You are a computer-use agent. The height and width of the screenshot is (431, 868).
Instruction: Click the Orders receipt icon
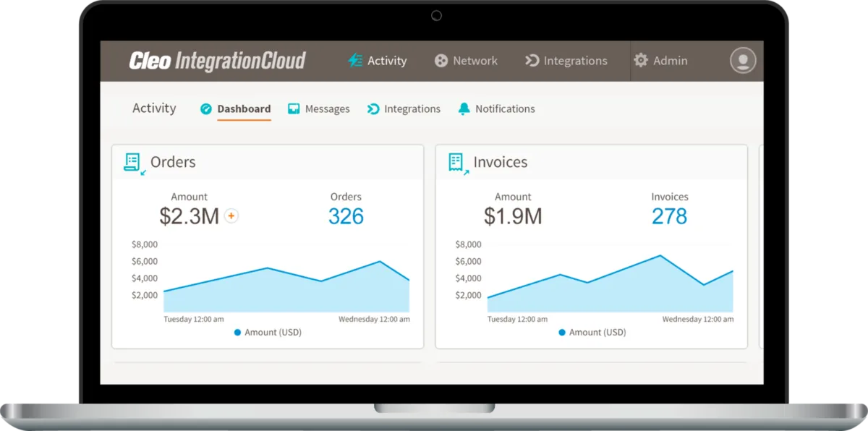(x=132, y=163)
